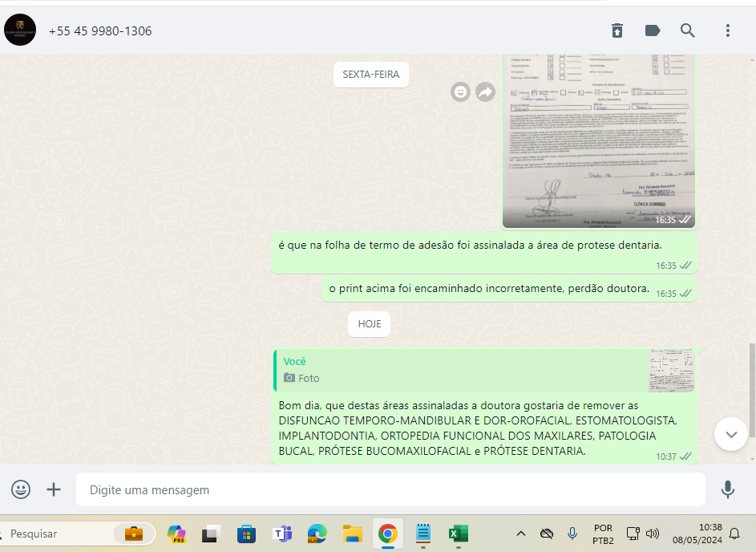Open the label tag icon
The width and height of the screenshot is (756, 552).
point(653,30)
